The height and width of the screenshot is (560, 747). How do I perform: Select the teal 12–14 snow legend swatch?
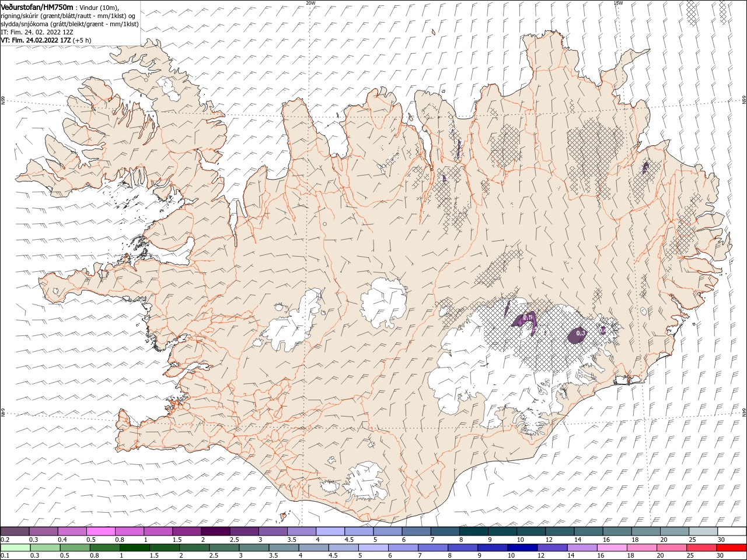(558, 531)
